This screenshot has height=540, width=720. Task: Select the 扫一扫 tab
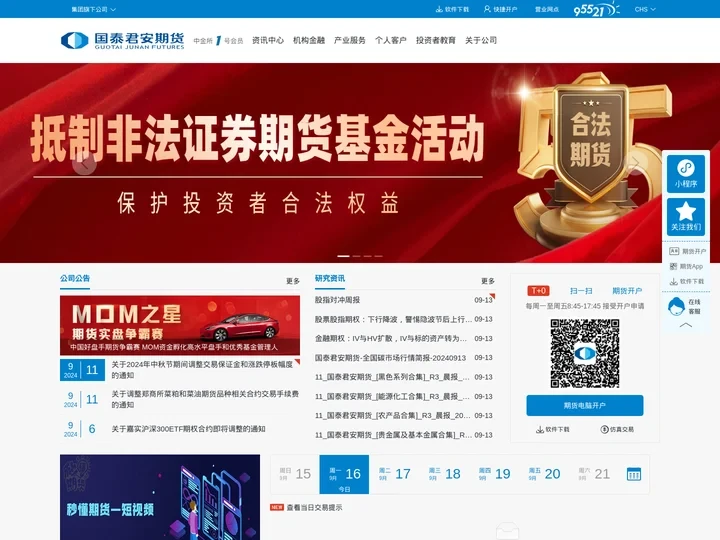pos(581,291)
